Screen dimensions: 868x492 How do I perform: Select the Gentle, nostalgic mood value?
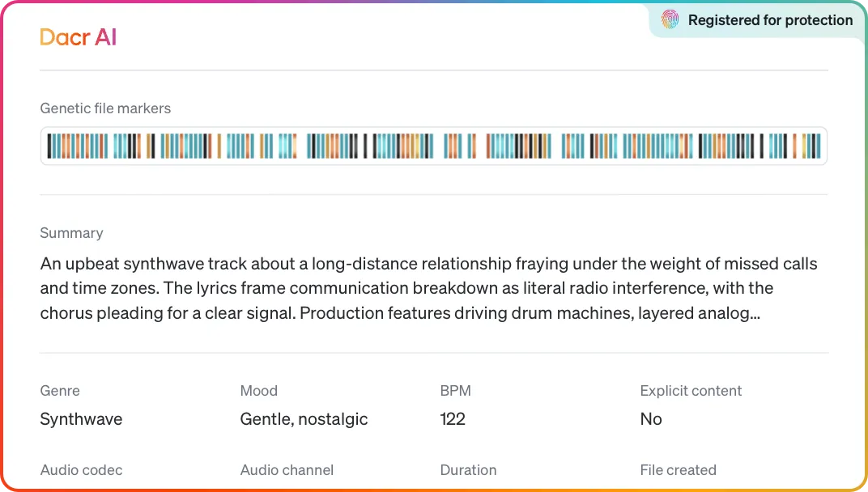pos(304,419)
